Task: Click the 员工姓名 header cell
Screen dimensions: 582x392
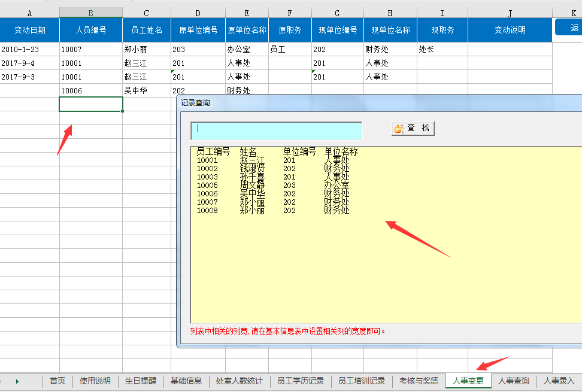Action: pos(147,30)
